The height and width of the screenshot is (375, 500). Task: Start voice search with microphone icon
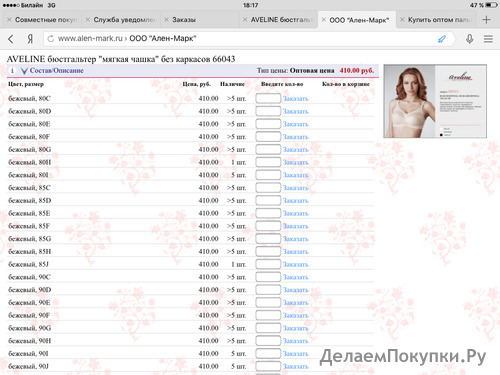(x=469, y=39)
